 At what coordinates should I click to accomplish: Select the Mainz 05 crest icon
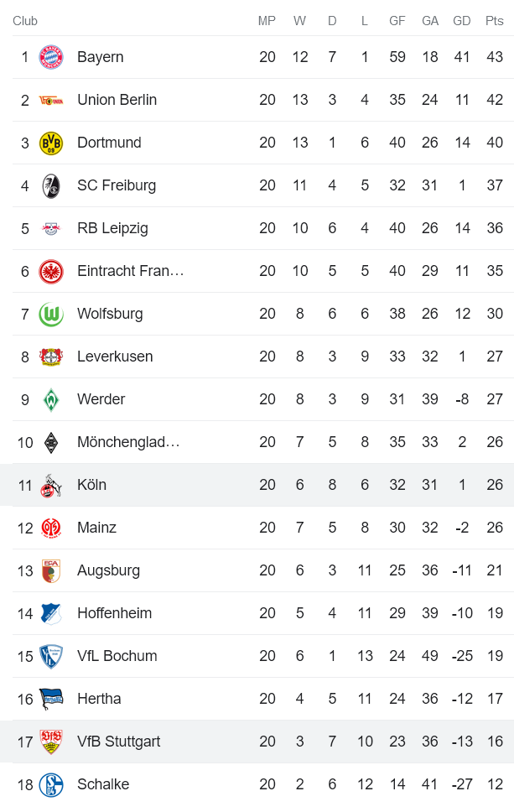[x=54, y=527]
